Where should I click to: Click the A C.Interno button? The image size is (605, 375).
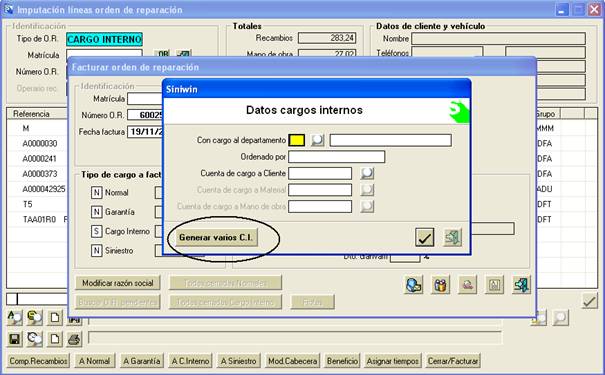(x=190, y=361)
